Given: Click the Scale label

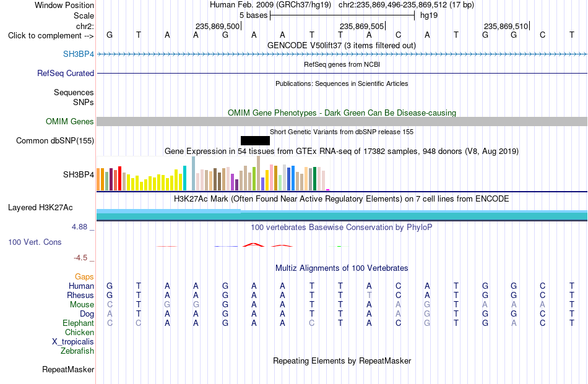Looking at the screenshot, I should (x=84, y=15).
